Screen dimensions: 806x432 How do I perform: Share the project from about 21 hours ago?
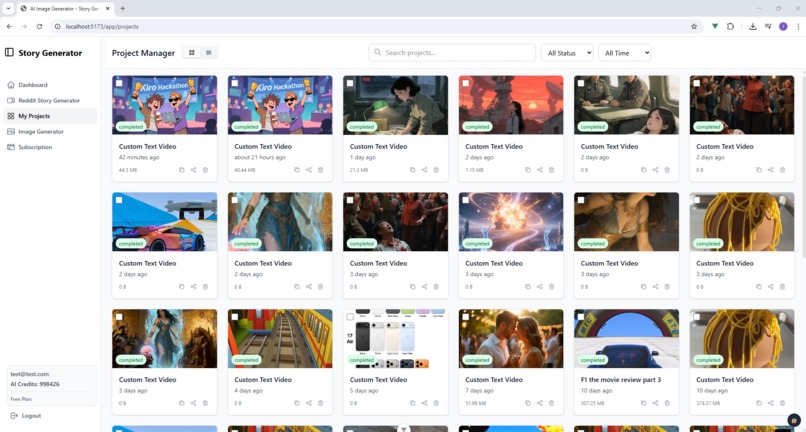[309, 170]
